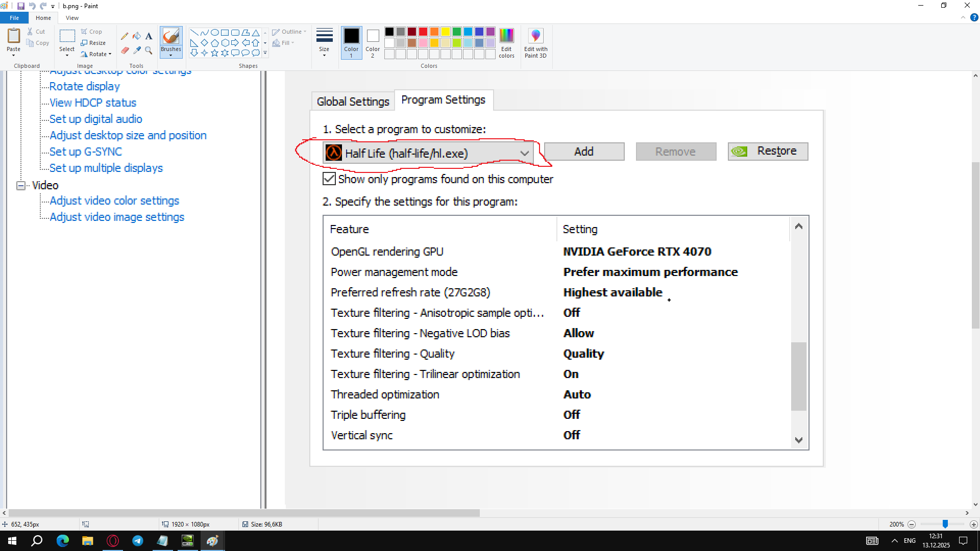Toggle 'Show only programs found' checkbox

click(329, 179)
